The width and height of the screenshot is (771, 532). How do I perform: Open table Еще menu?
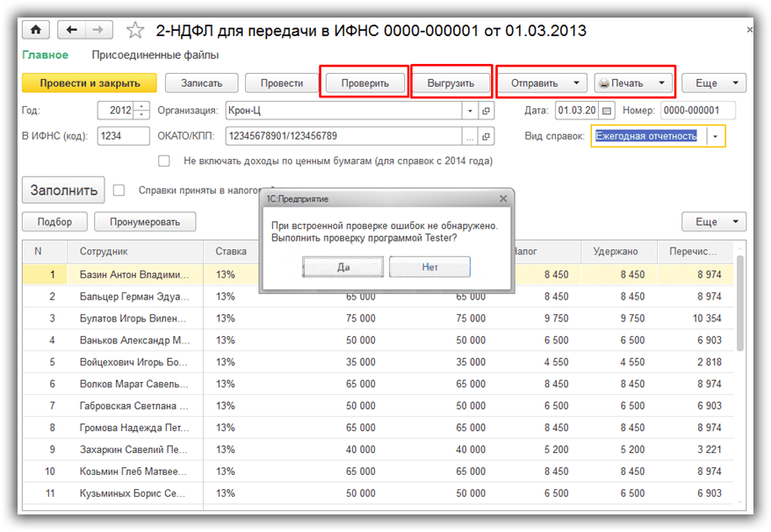(x=713, y=222)
